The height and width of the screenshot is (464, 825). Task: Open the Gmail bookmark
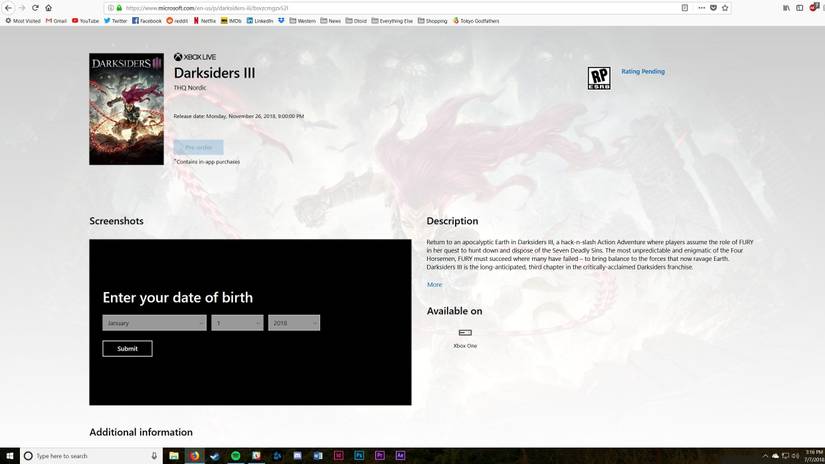(x=56, y=20)
